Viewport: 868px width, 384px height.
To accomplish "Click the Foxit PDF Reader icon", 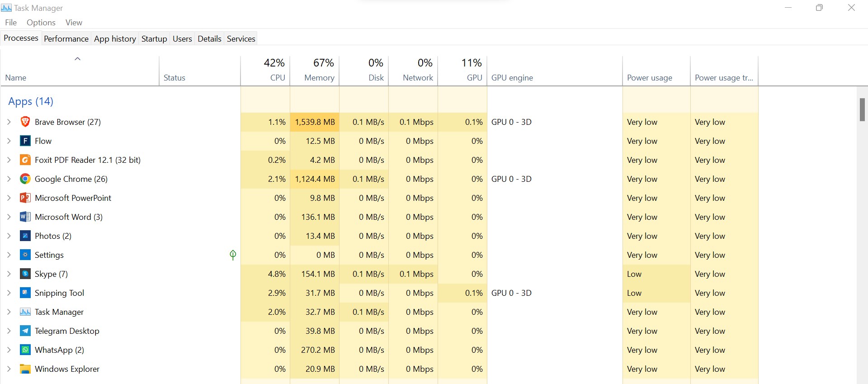I will (x=25, y=160).
